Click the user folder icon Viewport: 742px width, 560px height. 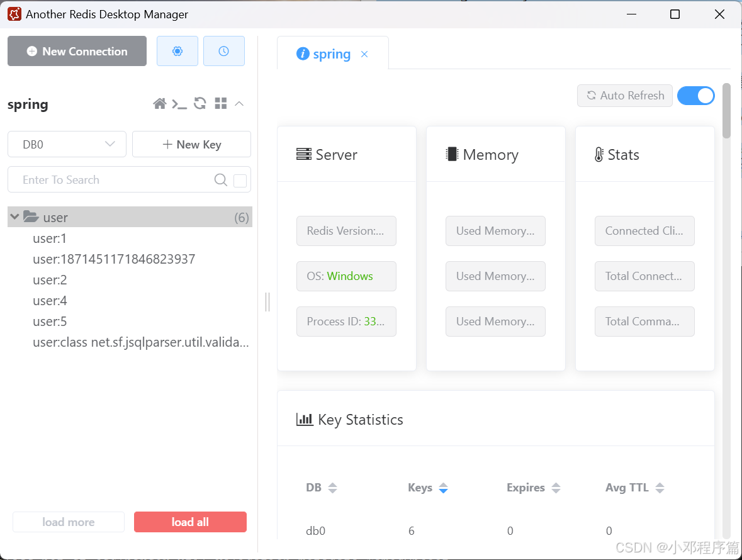point(31,216)
